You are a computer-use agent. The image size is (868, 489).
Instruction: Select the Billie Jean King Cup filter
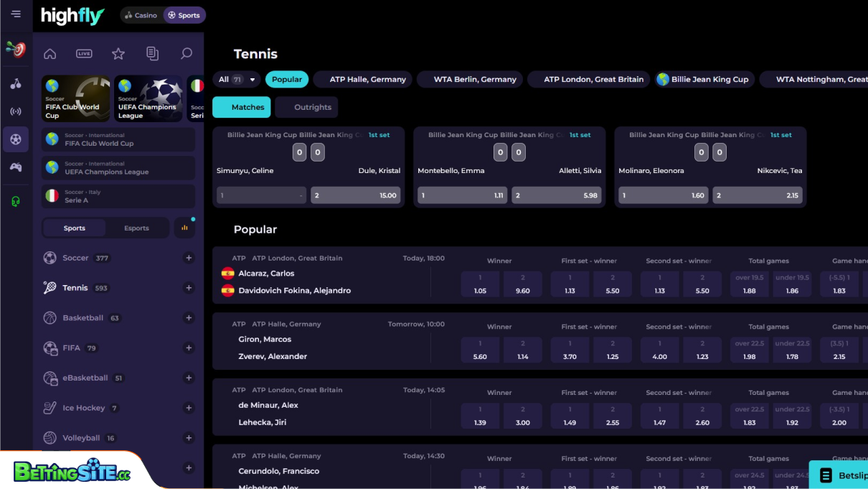point(704,79)
